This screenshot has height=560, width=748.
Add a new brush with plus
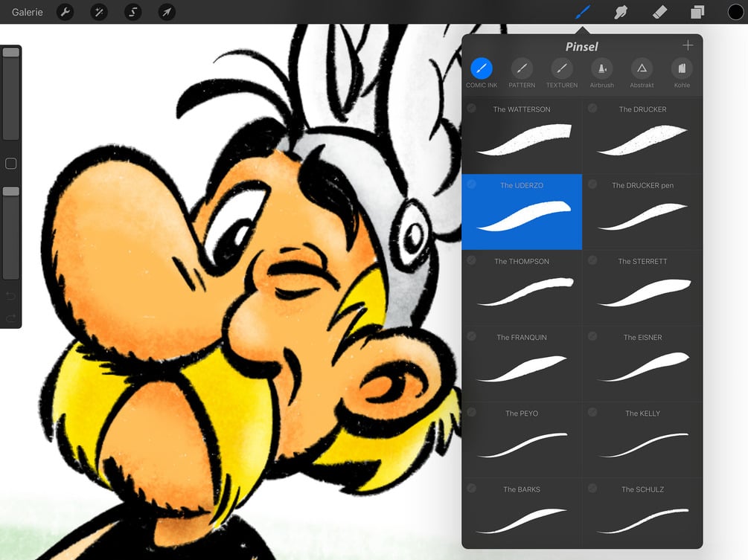pyautogui.click(x=688, y=45)
